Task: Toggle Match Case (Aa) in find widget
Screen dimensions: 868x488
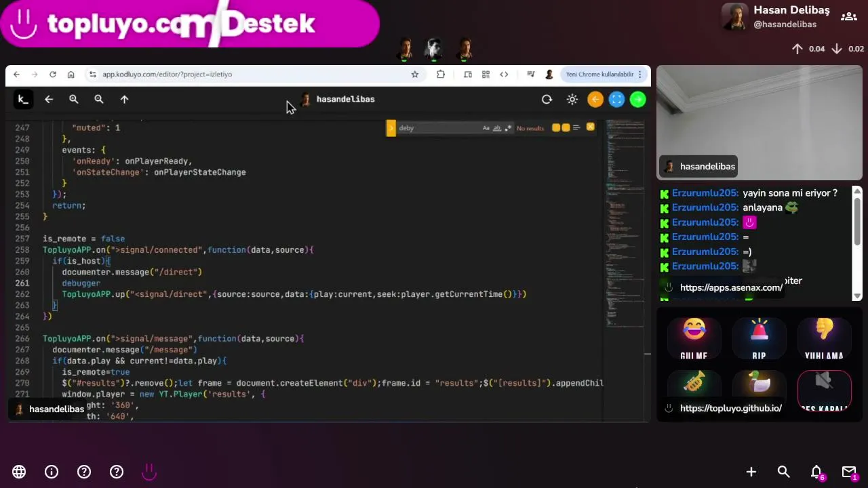Action: [486, 128]
